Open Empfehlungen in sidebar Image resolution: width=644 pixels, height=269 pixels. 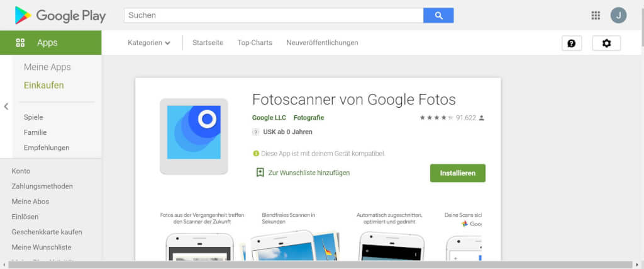point(47,147)
